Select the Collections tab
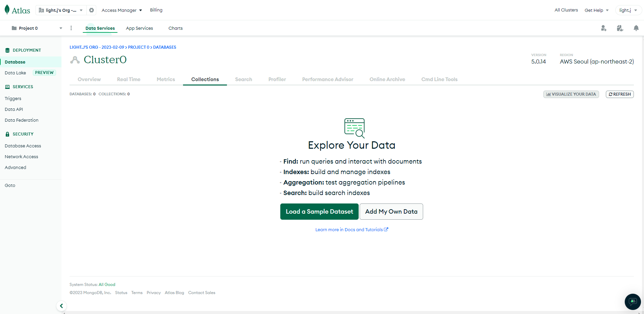Viewport: 644px width, 314px height. [205, 79]
